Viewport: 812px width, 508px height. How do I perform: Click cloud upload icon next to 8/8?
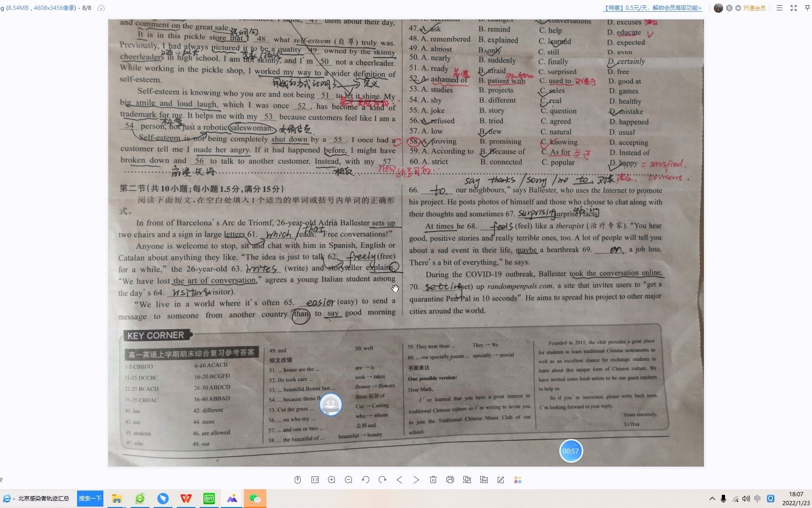click(x=101, y=8)
